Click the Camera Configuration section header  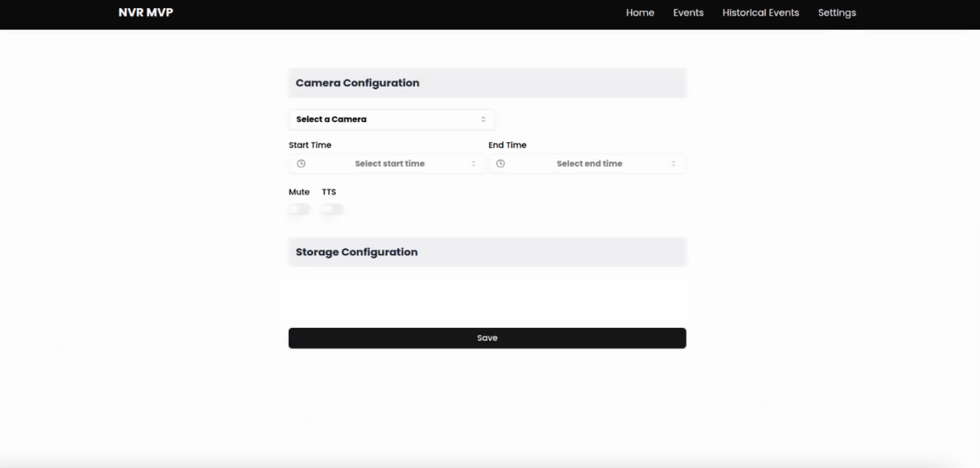358,83
